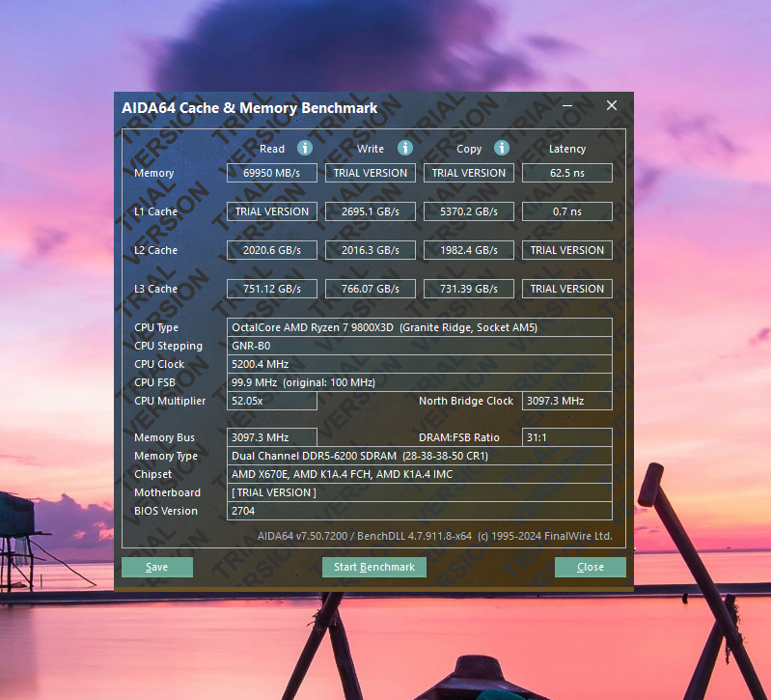Click the Write info icon
771x700 pixels.
[405, 148]
